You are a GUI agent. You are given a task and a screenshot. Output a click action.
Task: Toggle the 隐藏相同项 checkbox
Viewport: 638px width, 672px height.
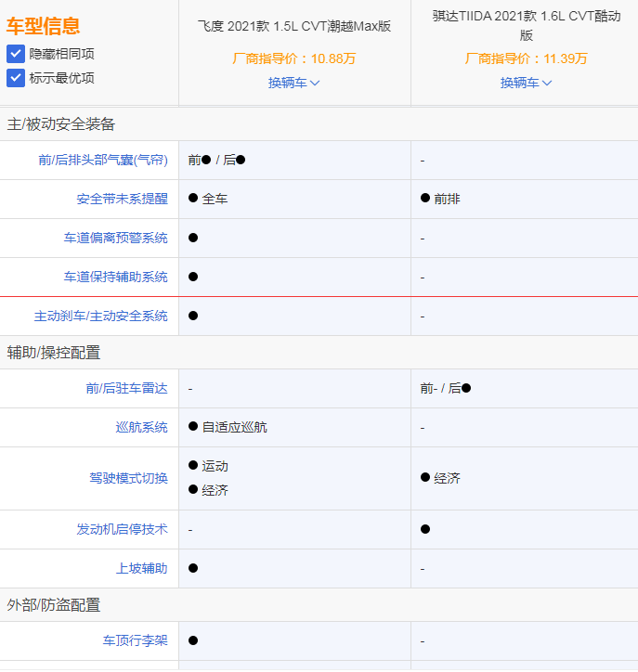16,54
